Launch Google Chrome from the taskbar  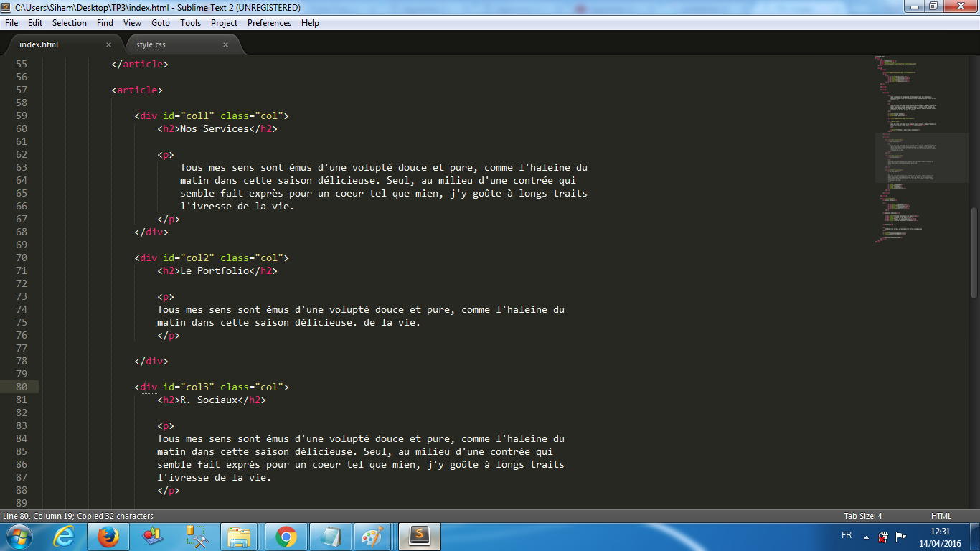tap(286, 536)
